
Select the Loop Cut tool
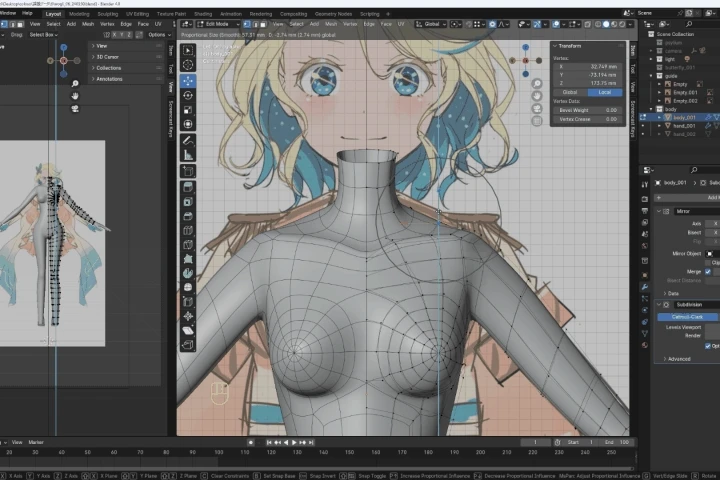188,230
